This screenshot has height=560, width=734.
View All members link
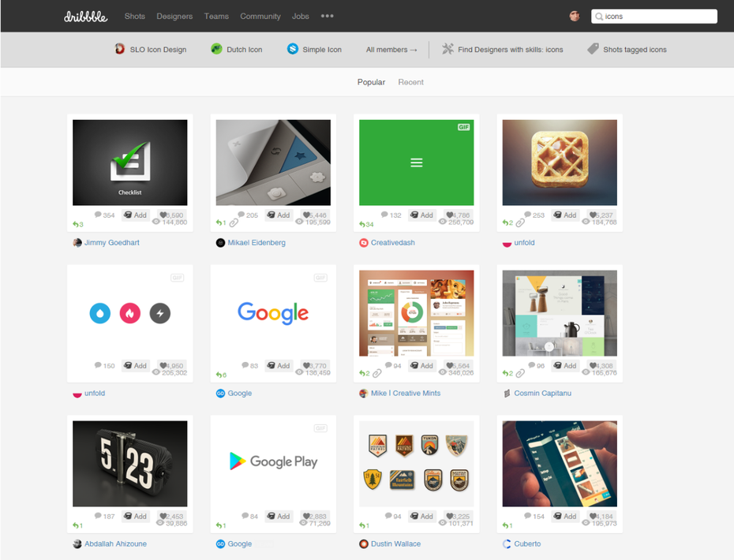point(391,50)
